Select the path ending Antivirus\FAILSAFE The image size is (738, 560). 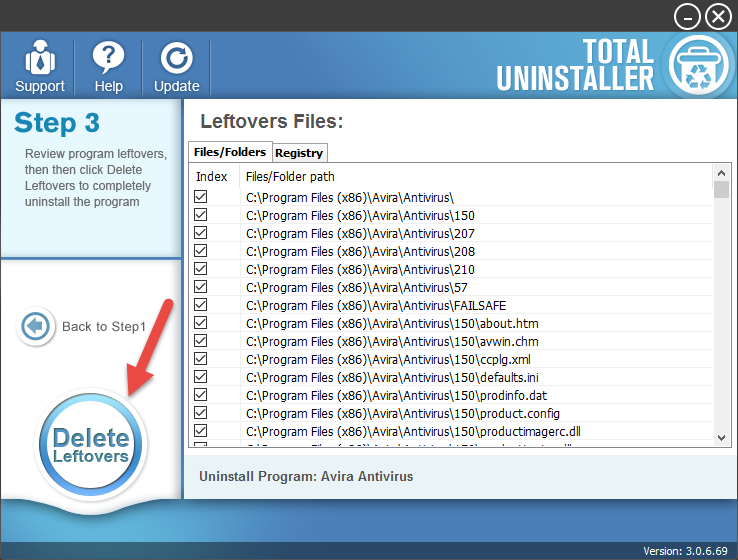[376, 305]
